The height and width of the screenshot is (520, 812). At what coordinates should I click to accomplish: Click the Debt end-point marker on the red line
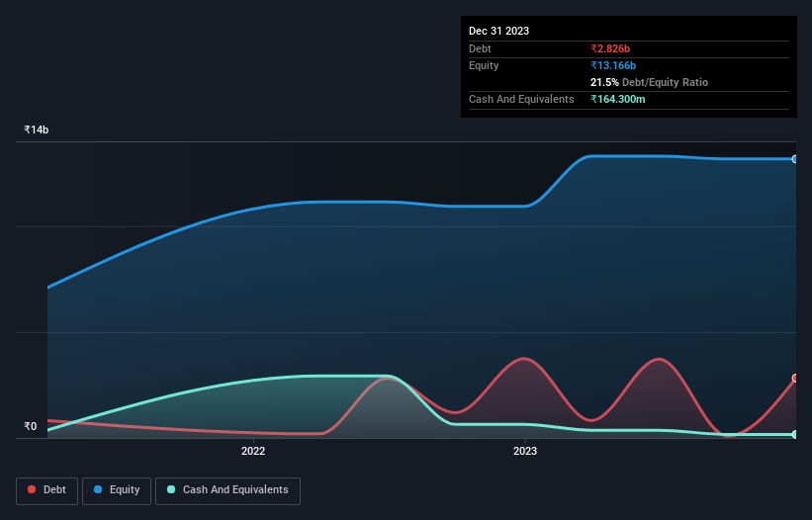795,379
